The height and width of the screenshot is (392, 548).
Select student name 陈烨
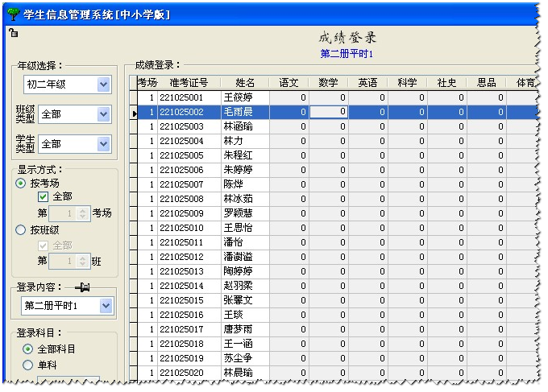233,184
